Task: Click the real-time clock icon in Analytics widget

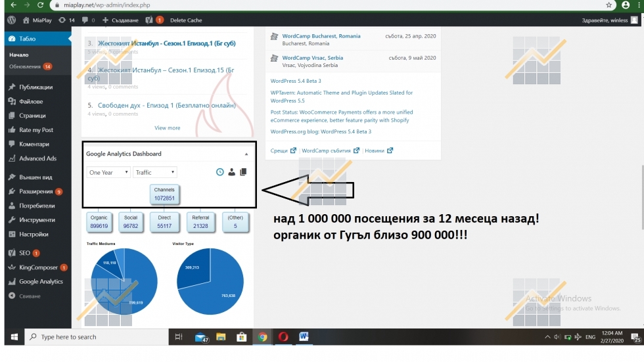Action: (x=220, y=172)
